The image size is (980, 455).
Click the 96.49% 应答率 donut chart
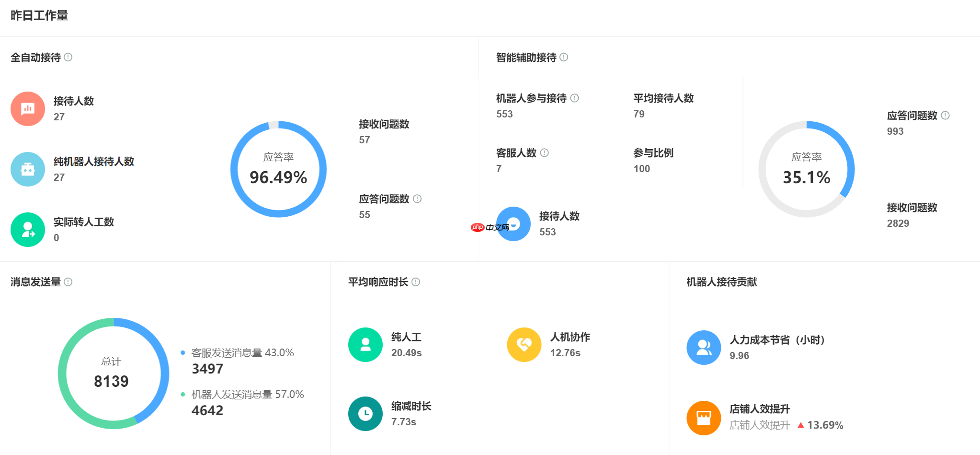point(278,169)
